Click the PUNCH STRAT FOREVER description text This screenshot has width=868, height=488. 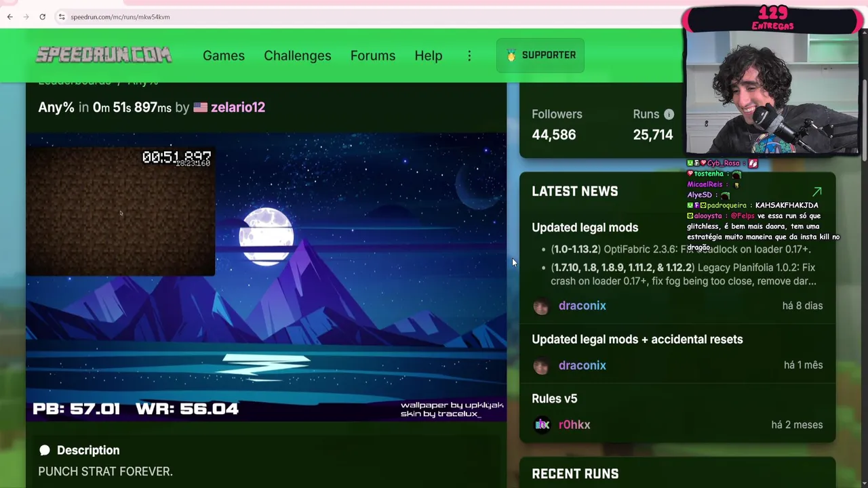click(x=106, y=472)
